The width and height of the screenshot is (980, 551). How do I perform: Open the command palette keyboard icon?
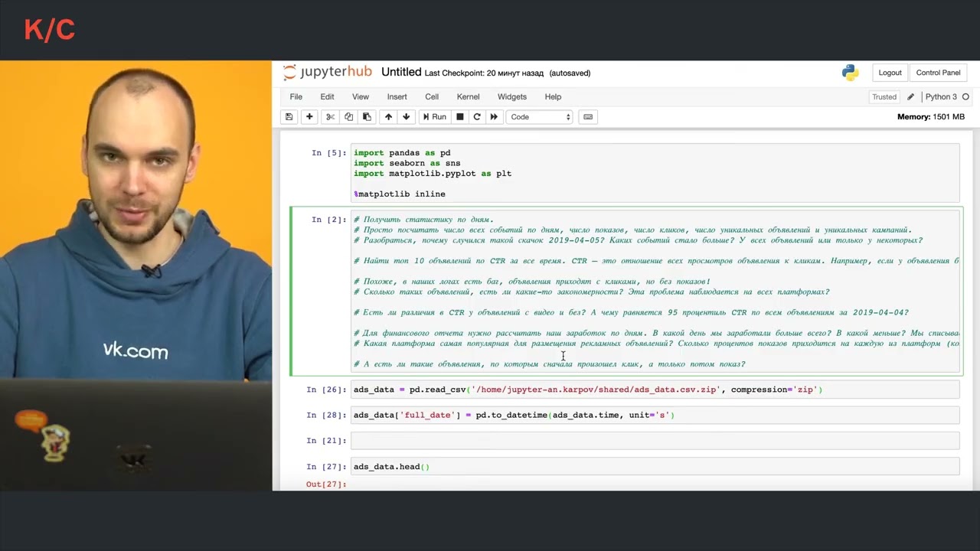click(x=588, y=117)
